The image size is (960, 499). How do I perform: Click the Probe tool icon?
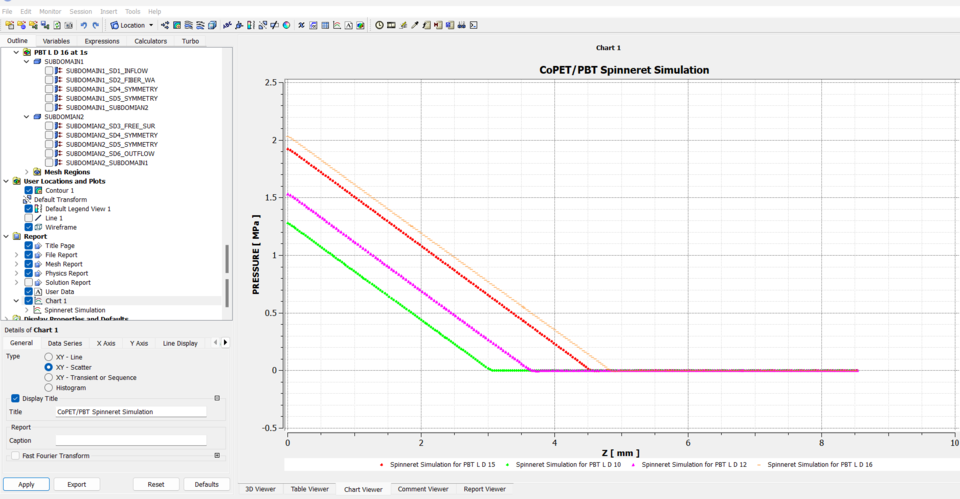(415, 25)
